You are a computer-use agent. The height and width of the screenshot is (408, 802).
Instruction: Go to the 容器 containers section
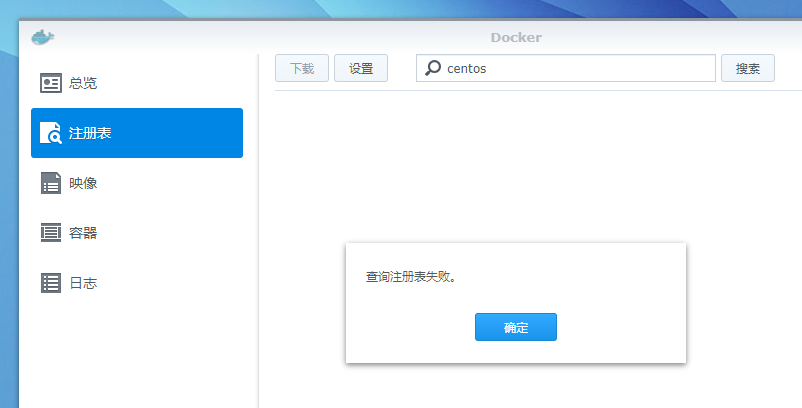[83, 233]
